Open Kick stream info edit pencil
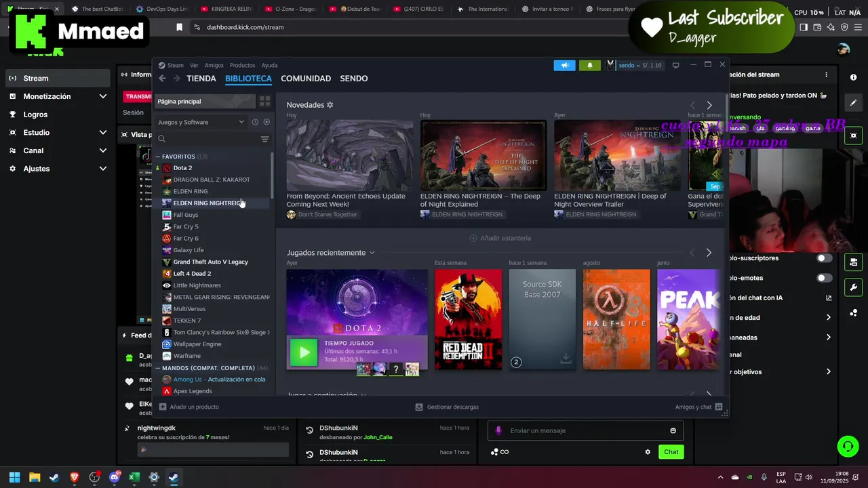The height and width of the screenshot is (488, 868). (854, 103)
